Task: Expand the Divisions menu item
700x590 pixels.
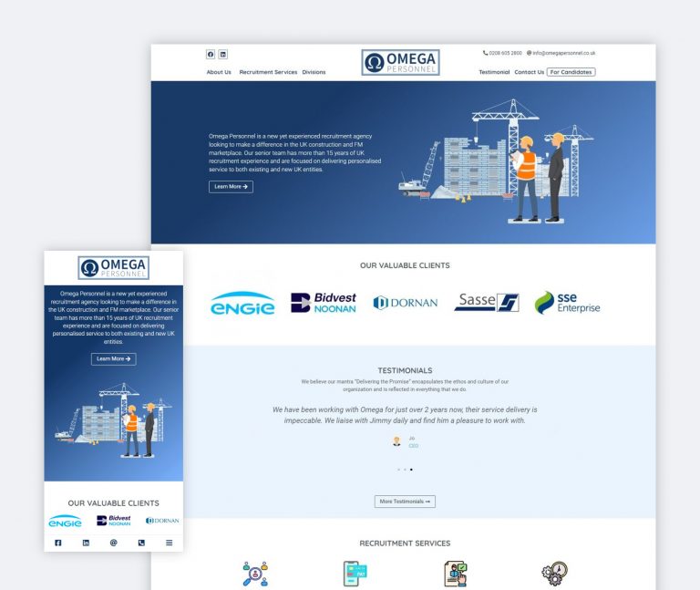Action: click(314, 72)
